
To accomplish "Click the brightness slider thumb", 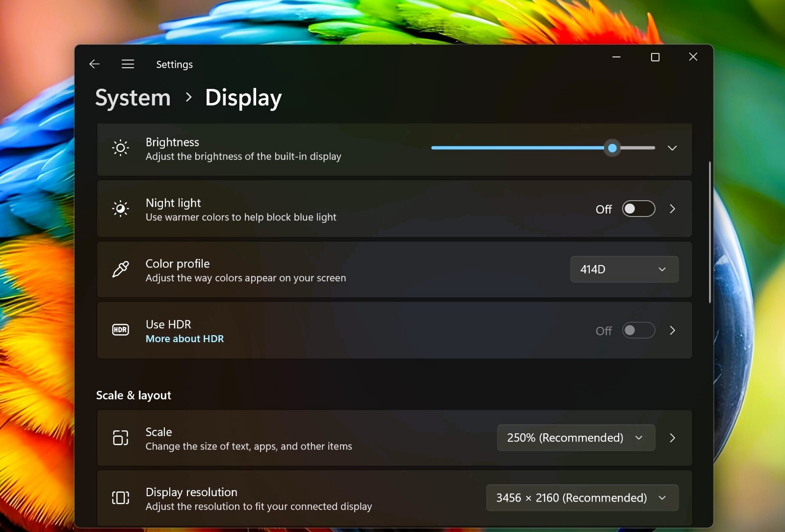I will (x=612, y=148).
